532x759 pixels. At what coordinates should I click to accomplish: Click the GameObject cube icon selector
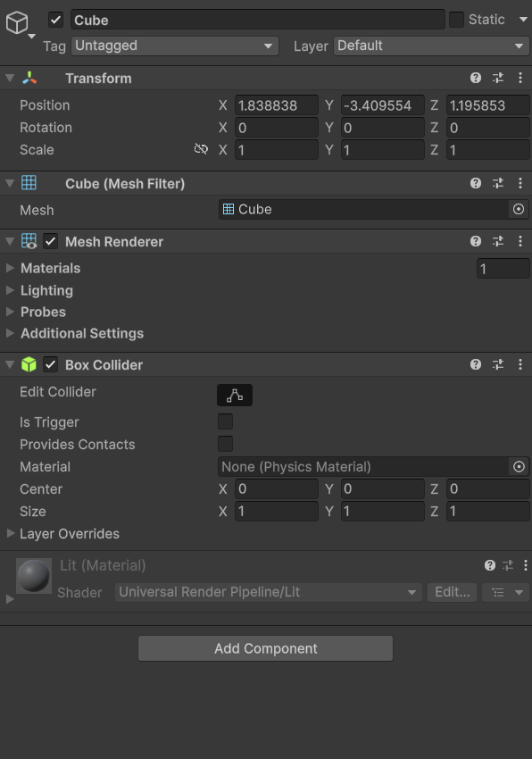pos(20,24)
